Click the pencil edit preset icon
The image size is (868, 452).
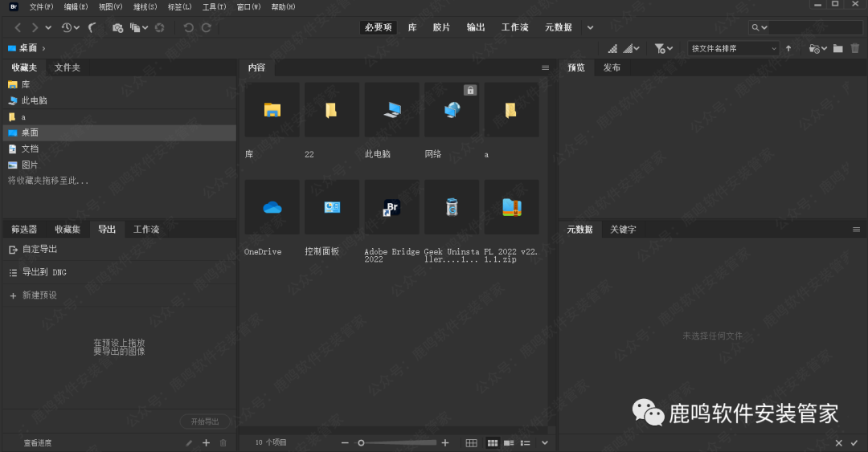click(x=190, y=443)
